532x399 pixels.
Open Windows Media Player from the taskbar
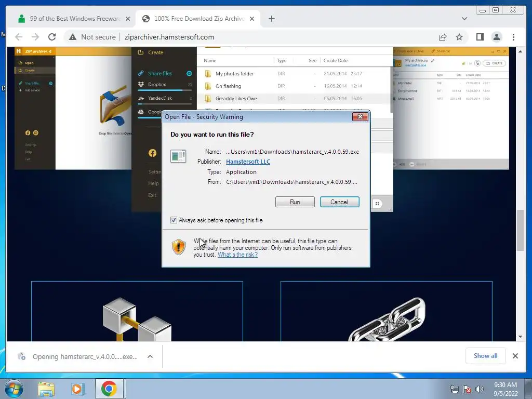click(77, 389)
